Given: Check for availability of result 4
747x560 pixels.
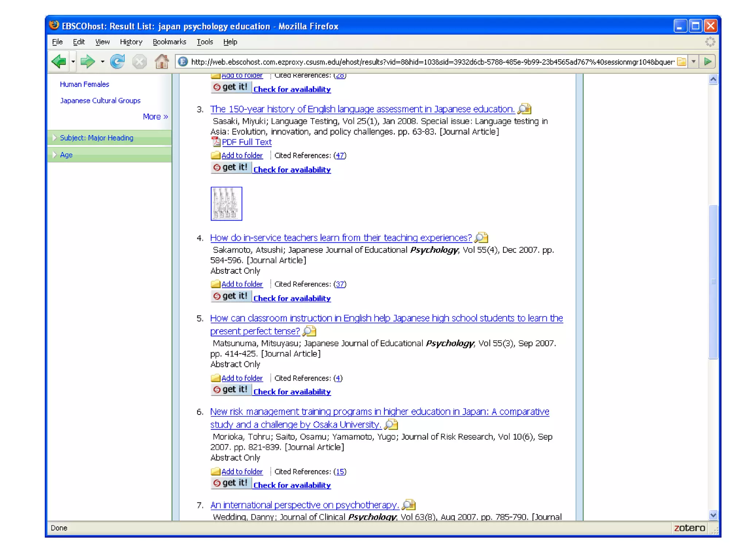Looking at the screenshot, I should [292, 298].
